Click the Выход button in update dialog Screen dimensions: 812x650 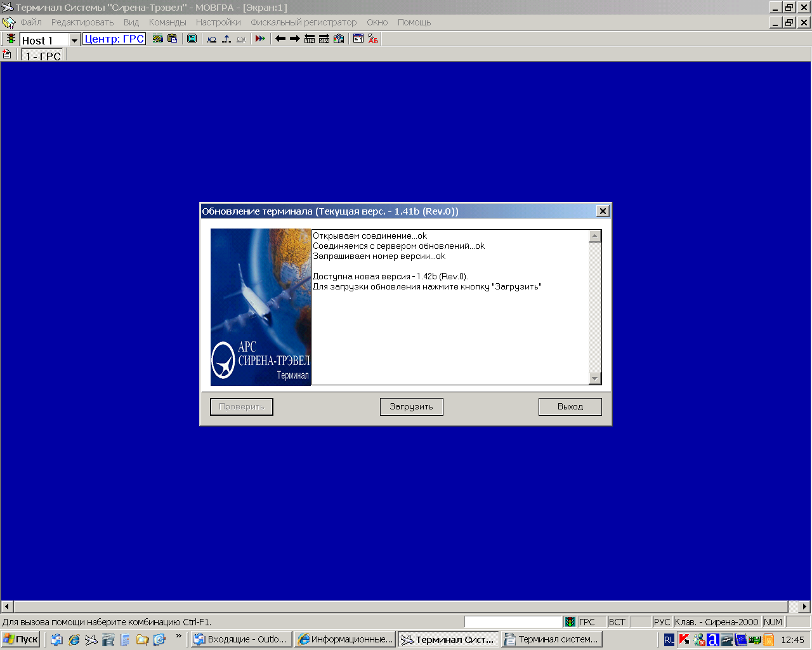[570, 407]
